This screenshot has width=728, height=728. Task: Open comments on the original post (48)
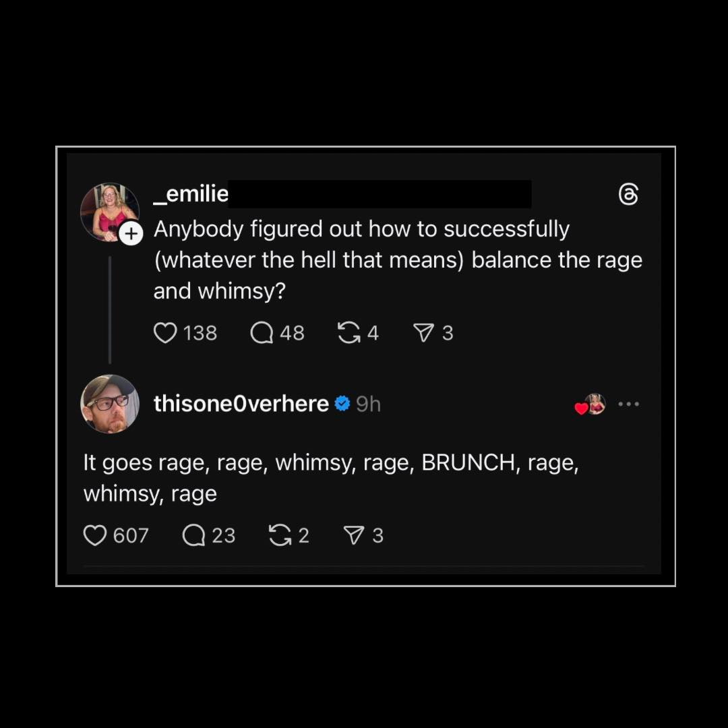[x=261, y=332]
